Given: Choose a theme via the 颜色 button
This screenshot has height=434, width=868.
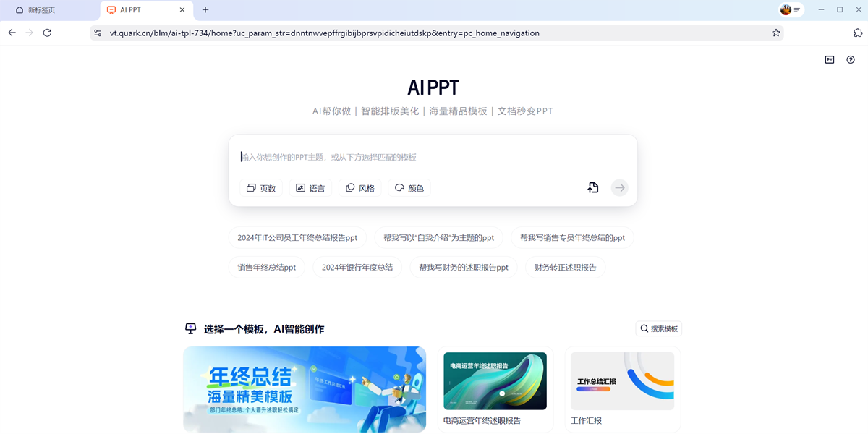Looking at the screenshot, I should (409, 188).
